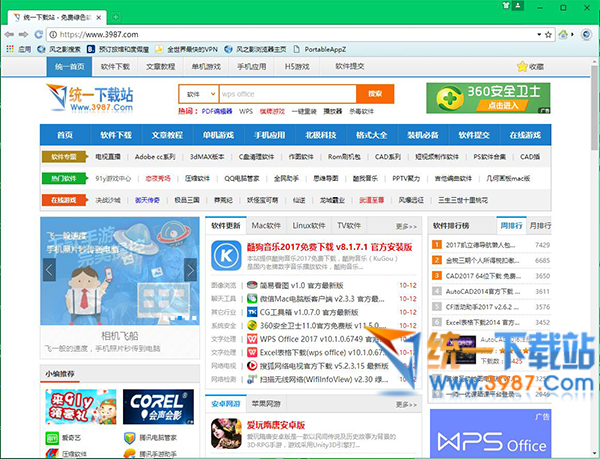Open CAD2017 64位下载 ranking entry
The height and width of the screenshot is (459, 600).
coord(483,276)
